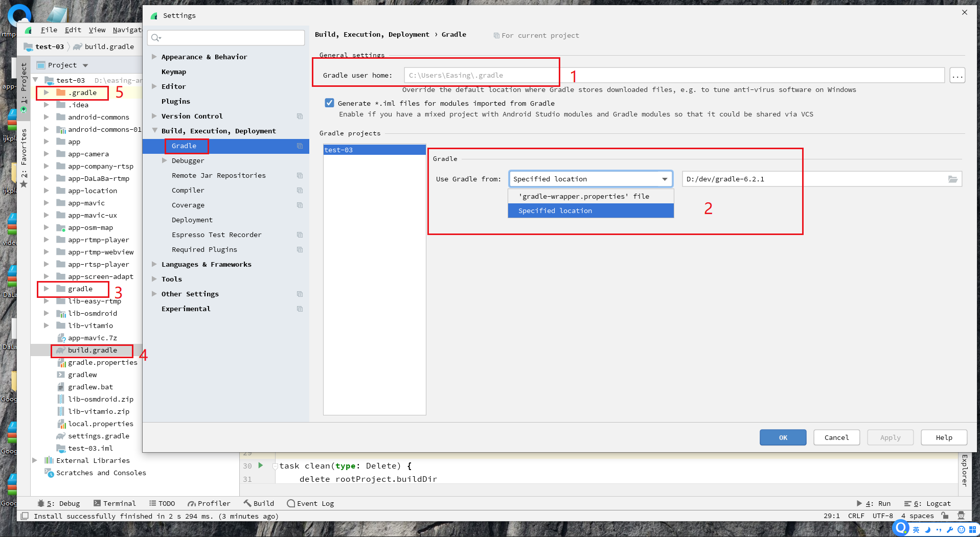Select settings.gradle in project tree
Image resolution: width=980 pixels, height=537 pixels.
click(98, 436)
